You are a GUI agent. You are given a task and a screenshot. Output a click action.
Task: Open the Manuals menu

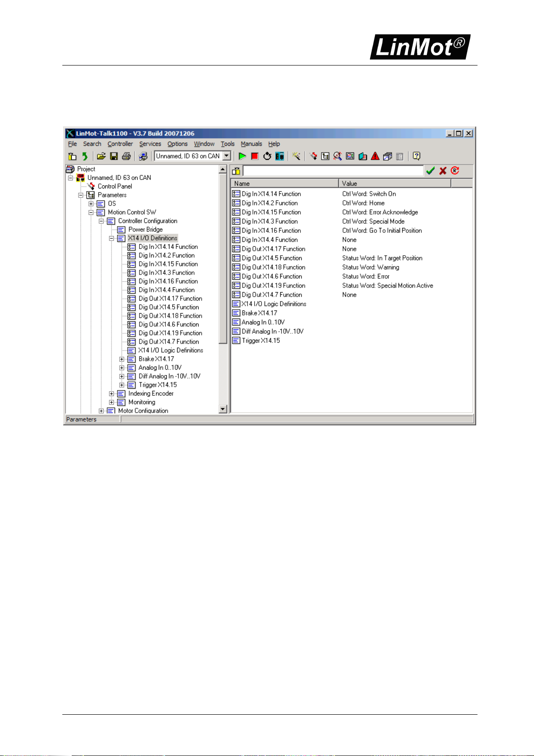coord(251,144)
